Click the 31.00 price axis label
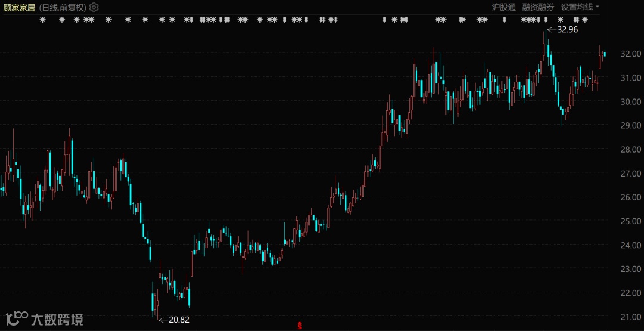This screenshot has width=644, height=331. pyautogui.click(x=630, y=78)
